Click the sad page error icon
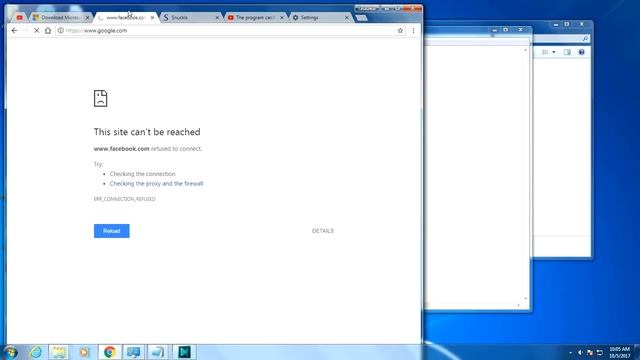 100,98
